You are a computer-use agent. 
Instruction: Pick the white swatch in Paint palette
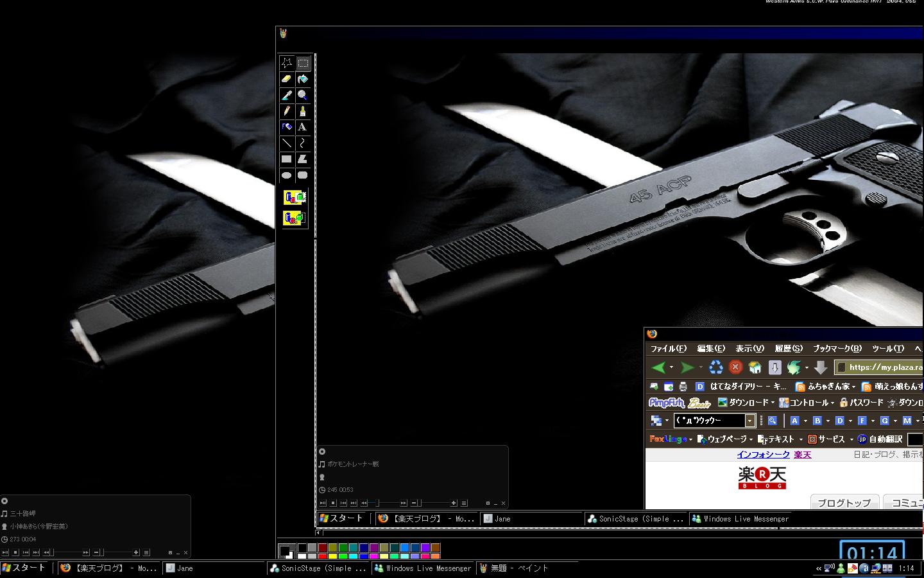coord(302,556)
